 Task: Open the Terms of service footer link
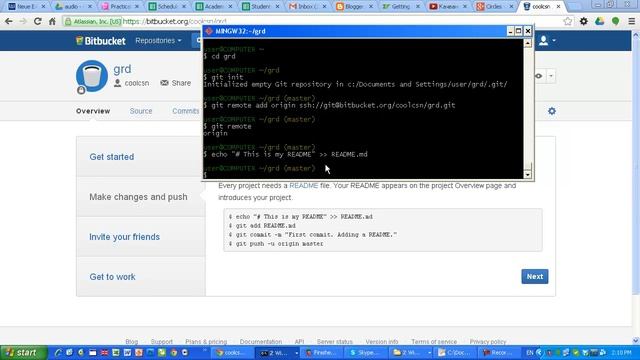[434, 342]
